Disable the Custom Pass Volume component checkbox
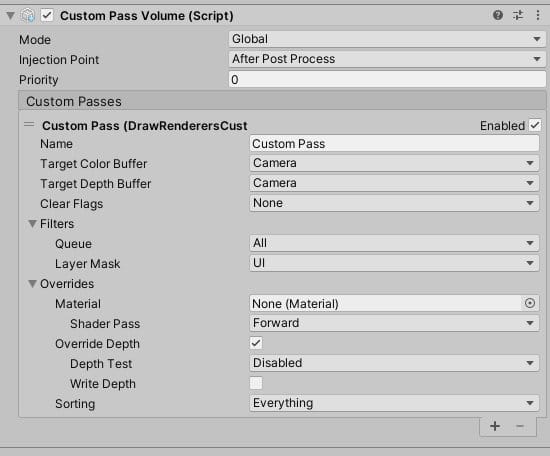This screenshot has width=550, height=456. (47, 15)
